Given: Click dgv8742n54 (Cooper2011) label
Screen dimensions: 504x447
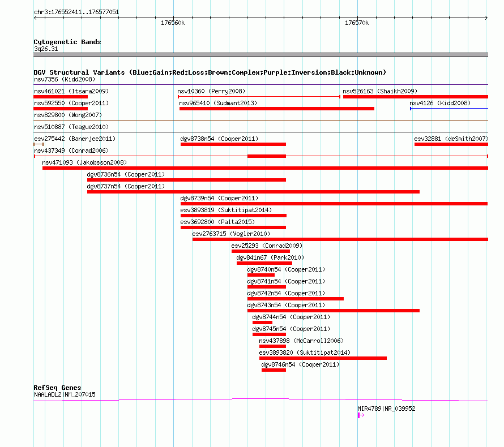Looking at the screenshot, I should pyautogui.click(x=286, y=293).
